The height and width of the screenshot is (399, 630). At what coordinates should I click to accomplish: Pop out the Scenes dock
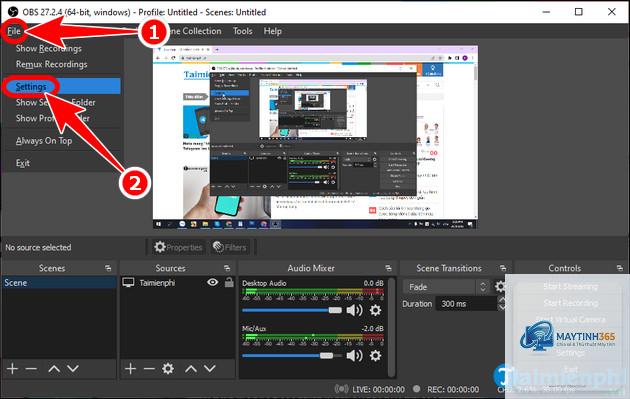pos(108,268)
